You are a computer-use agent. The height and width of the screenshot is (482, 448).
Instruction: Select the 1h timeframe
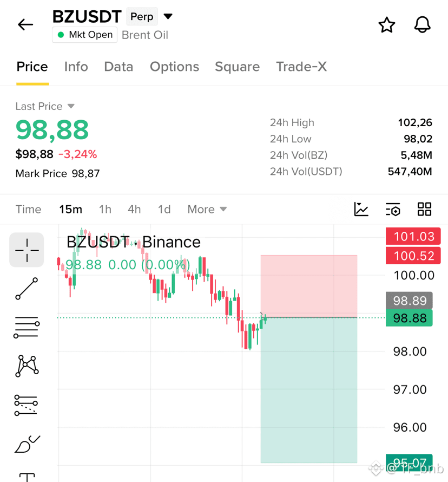[x=105, y=210]
